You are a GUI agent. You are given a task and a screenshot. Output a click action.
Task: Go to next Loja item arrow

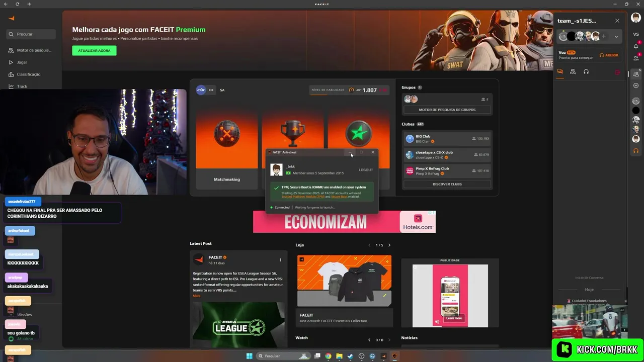click(389, 245)
